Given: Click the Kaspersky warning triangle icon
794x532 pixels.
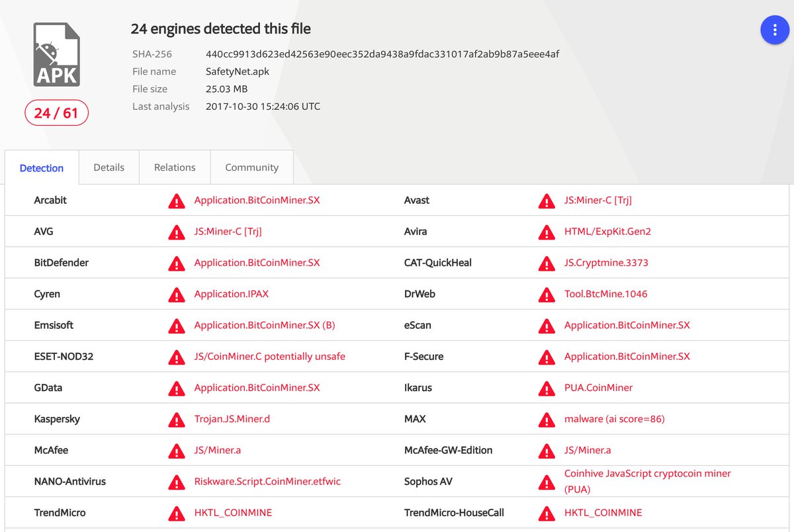Looking at the screenshot, I should (176, 420).
